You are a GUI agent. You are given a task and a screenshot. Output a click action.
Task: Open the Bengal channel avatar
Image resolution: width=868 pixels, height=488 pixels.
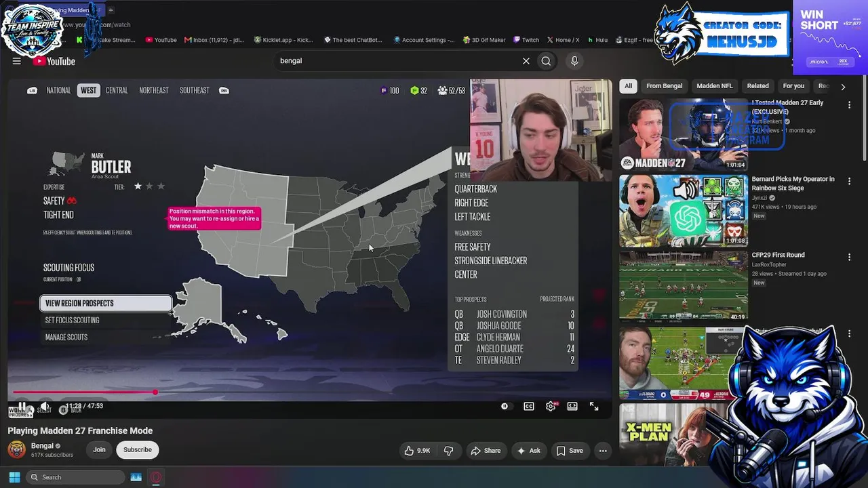click(x=17, y=449)
